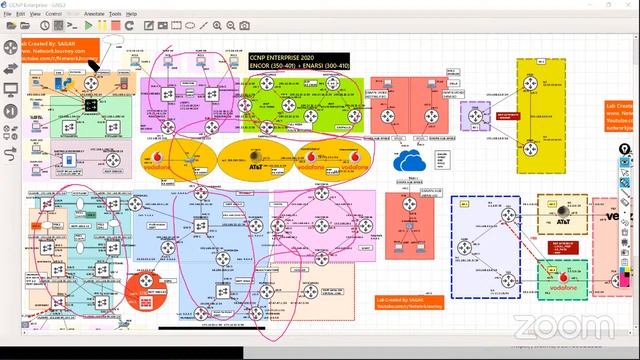
Task: Select top router in blue dashed box
Action: [x=509, y=215]
